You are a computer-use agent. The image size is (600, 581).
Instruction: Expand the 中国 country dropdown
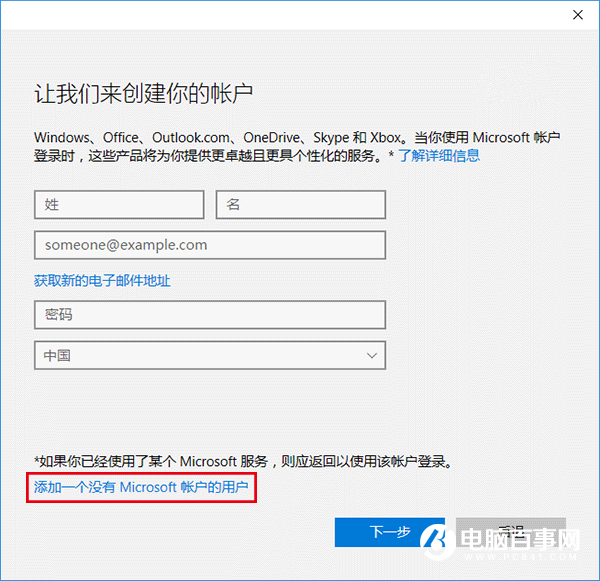click(210, 356)
